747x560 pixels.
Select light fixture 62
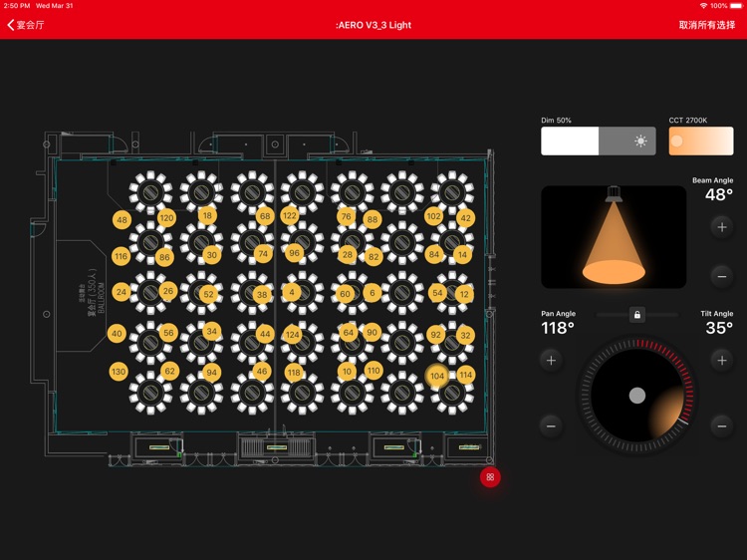pyautogui.click(x=170, y=371)
